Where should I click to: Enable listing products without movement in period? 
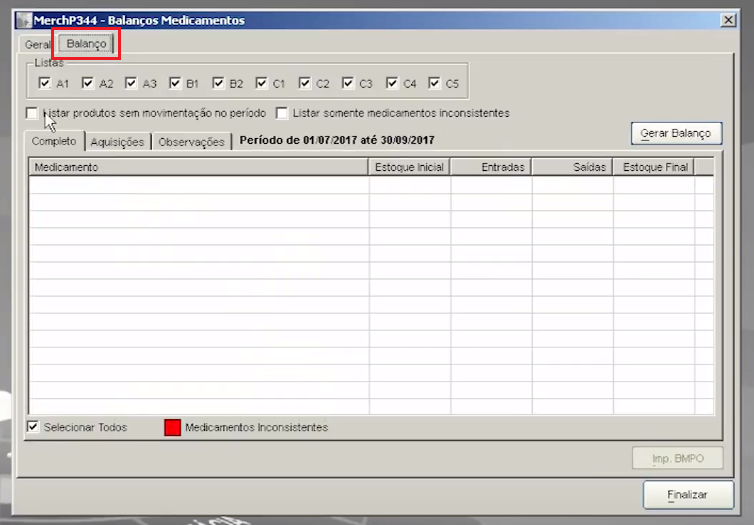click(32, 113)
